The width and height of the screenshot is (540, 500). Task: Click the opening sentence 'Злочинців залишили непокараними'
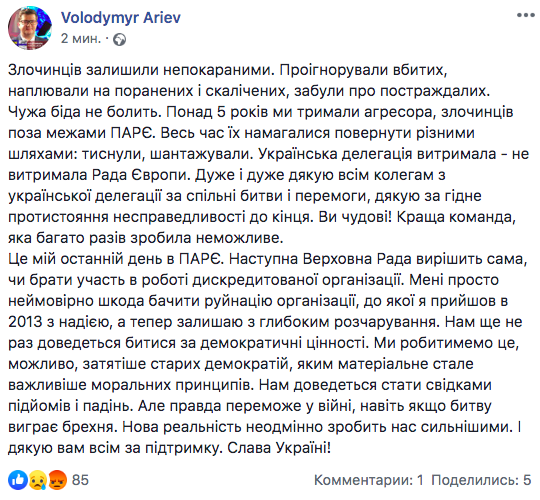pos(141,70)
